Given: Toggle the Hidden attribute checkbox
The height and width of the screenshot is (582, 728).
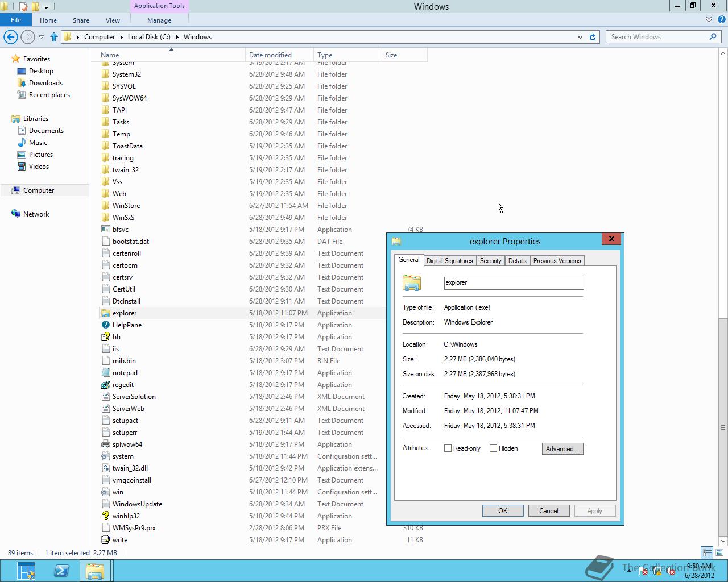Looking at the screenshot, I should [x=493, y=448].
